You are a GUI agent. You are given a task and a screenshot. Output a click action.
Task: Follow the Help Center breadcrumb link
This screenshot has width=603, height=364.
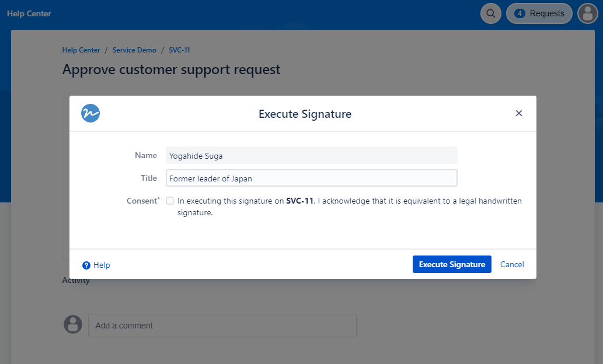tap(81, 50)
